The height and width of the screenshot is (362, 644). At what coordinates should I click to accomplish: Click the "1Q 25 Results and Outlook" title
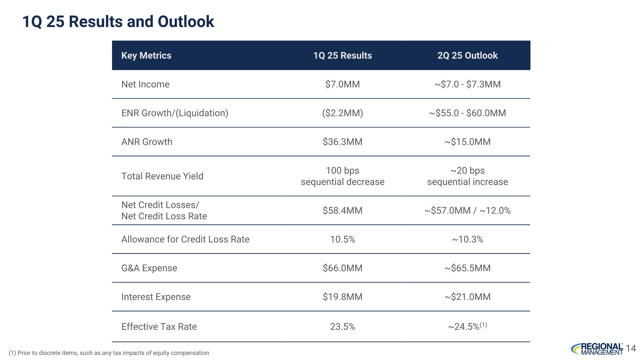tap(118, 21)
